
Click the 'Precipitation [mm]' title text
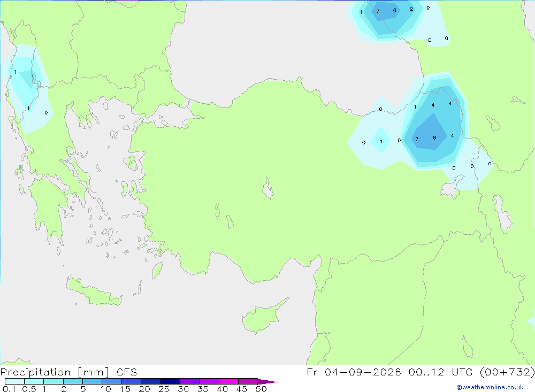pyautogui.click(x=55, y=372)
